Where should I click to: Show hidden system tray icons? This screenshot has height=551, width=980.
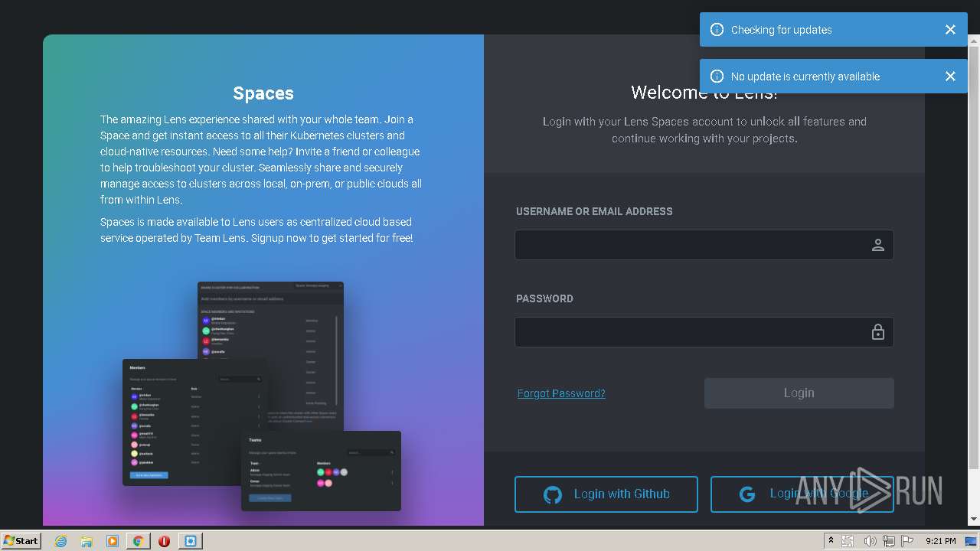[830, 541]
